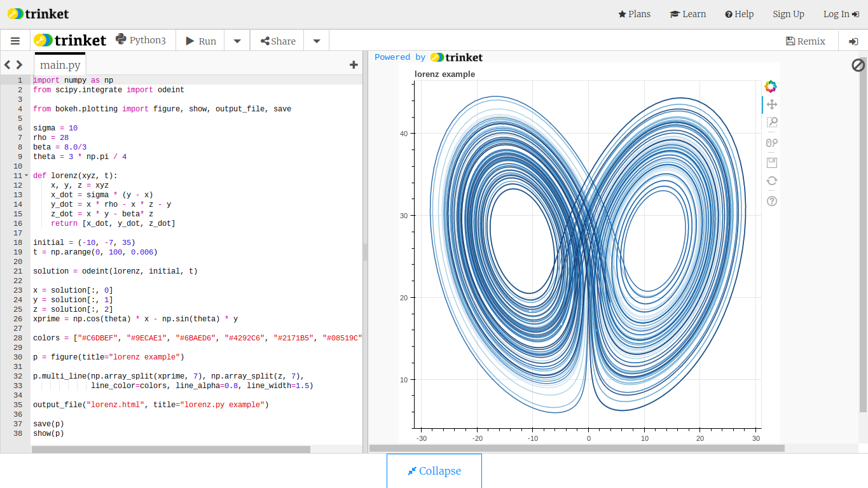The width and height of the screenshot is (868, 488).
Task: Toggle the Wheel Zoom tool
Action: 772,143
